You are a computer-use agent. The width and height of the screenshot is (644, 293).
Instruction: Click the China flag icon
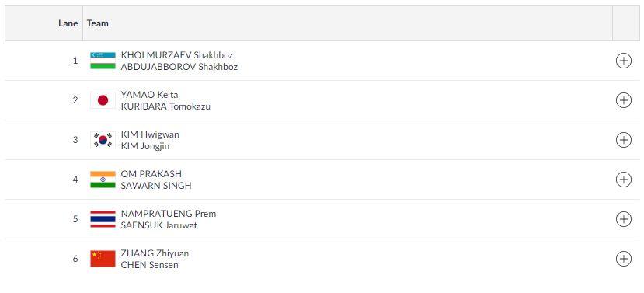103,259
